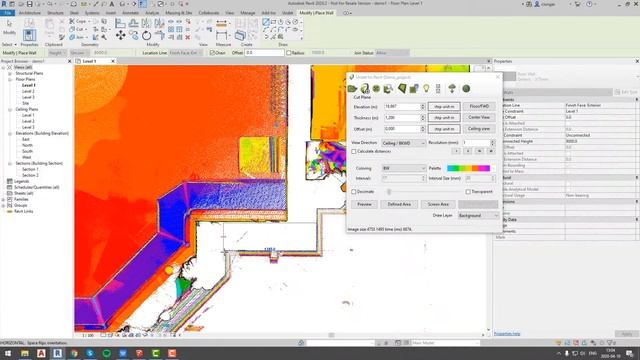640x360 pixels.
Task: Open the Coloring dropdown
Action: click(403, 168)
